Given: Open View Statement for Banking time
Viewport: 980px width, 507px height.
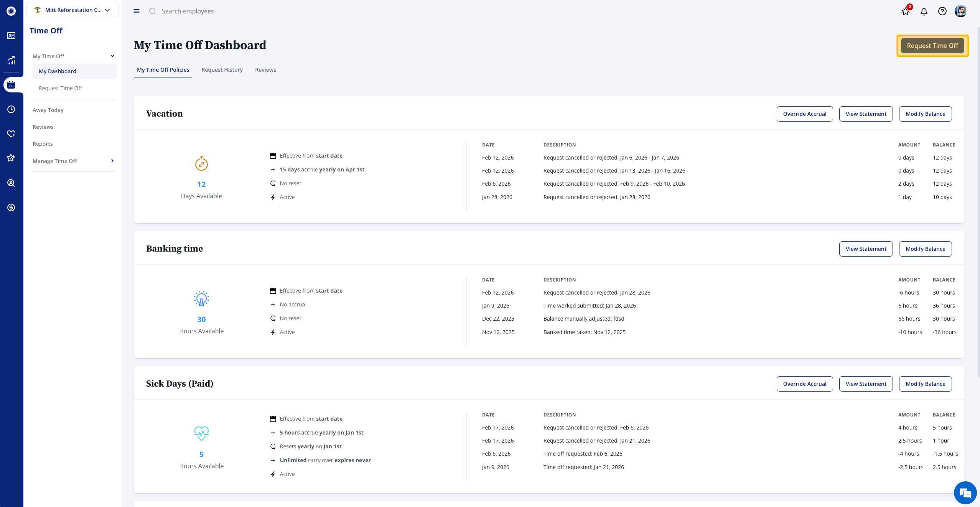Looking at the screenshot, I should 866,249.
